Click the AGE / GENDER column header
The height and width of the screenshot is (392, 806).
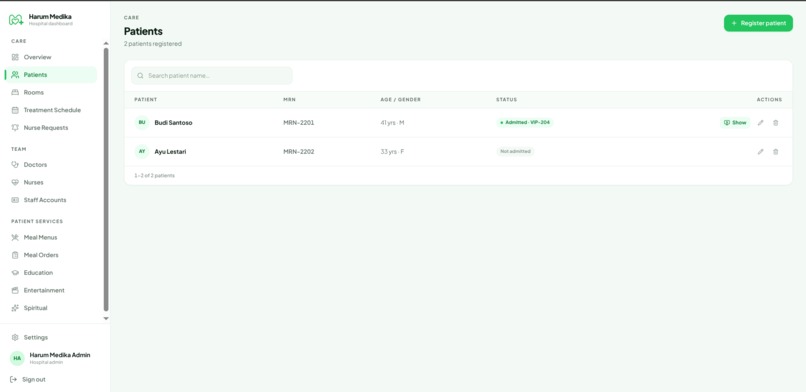[x=400, y=100]
